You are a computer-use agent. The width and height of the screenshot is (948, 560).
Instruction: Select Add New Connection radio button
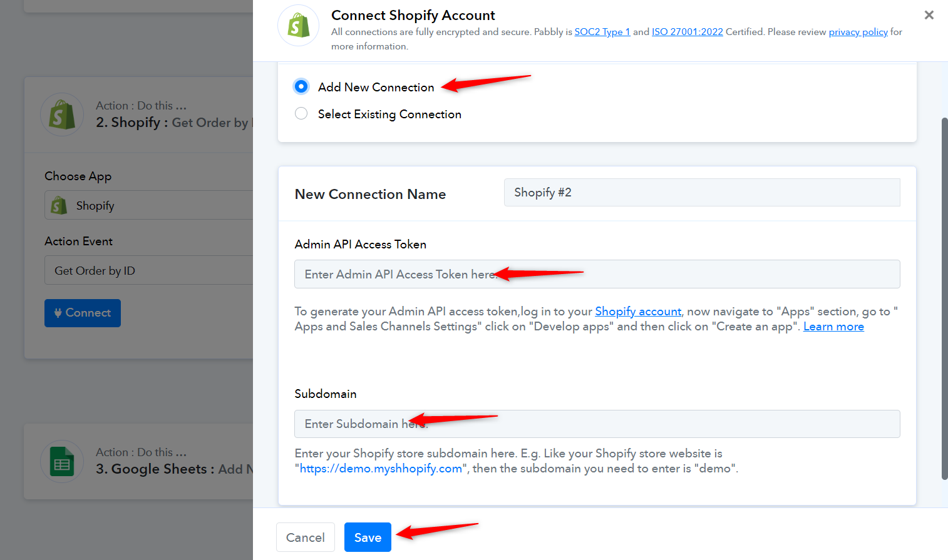click(301, 86)
